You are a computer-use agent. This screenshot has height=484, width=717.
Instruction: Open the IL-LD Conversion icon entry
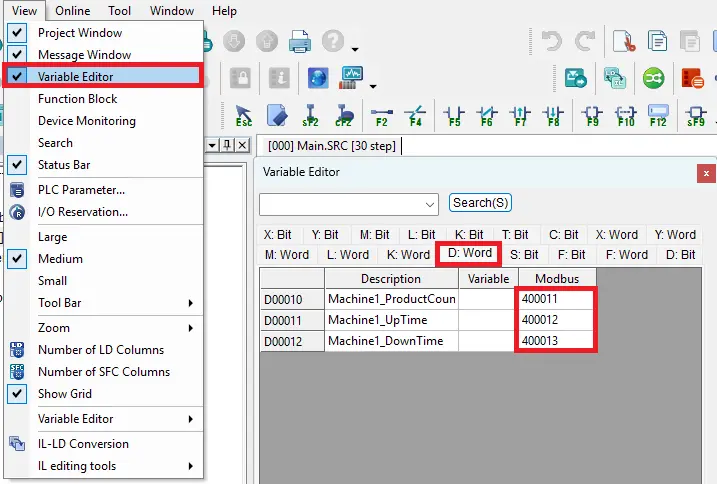point(83,444)
